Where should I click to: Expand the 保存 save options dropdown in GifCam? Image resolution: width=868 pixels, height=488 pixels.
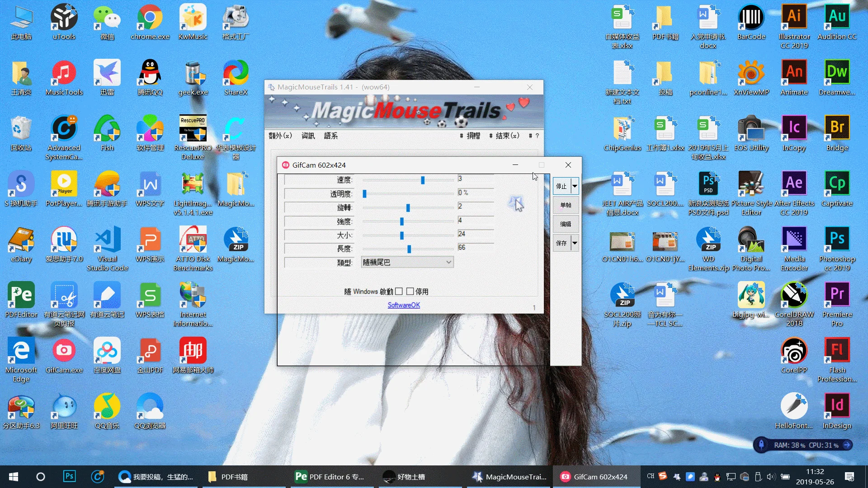(x=574, y=243)
